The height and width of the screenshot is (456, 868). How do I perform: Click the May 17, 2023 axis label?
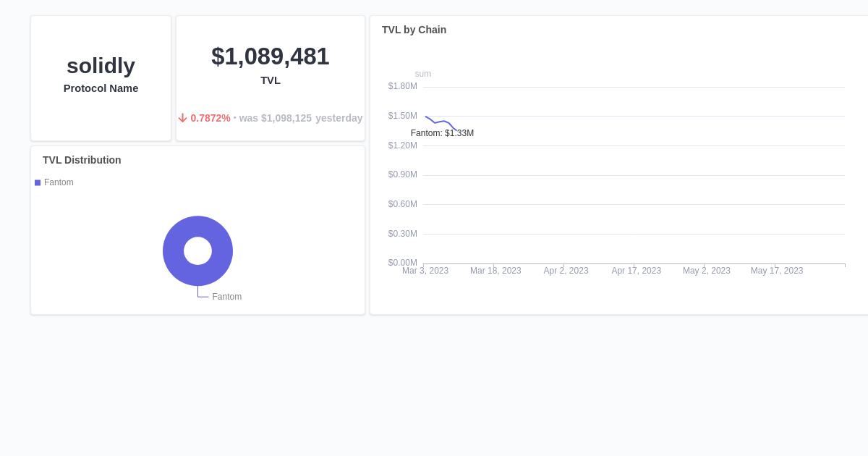(x=776, y=270)
